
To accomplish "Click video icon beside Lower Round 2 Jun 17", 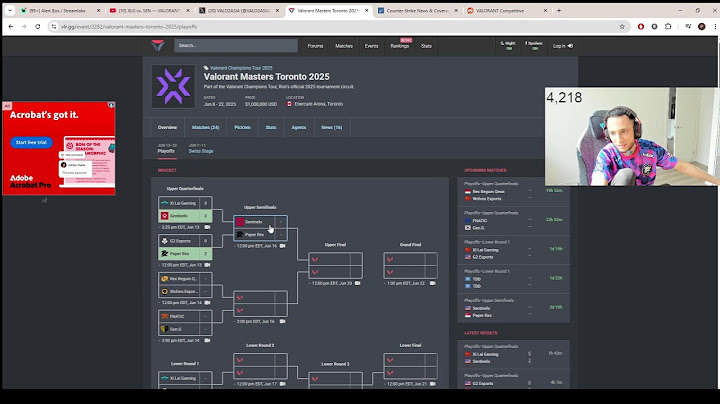I will 282,384.
